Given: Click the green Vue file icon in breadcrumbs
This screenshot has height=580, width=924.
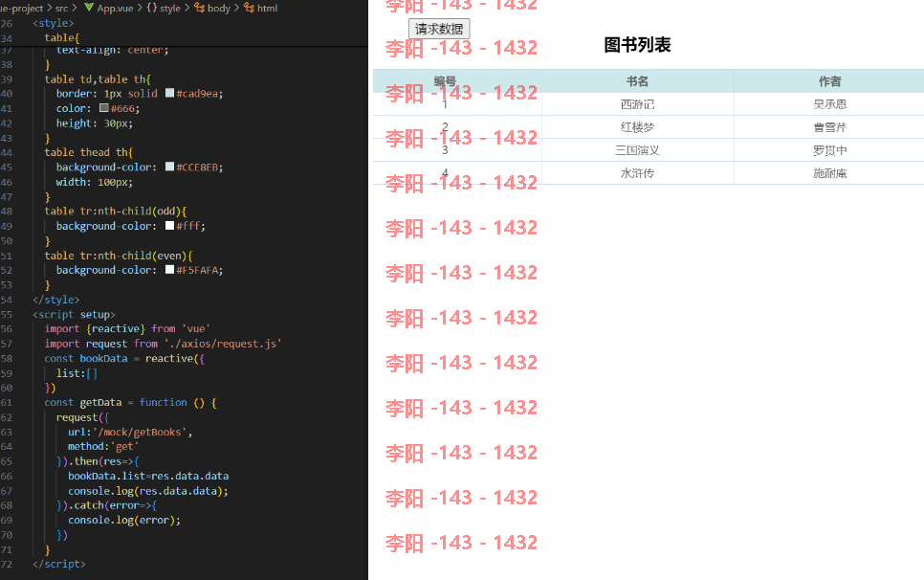Looking at the screenshot, I should (x=89, y=8).
